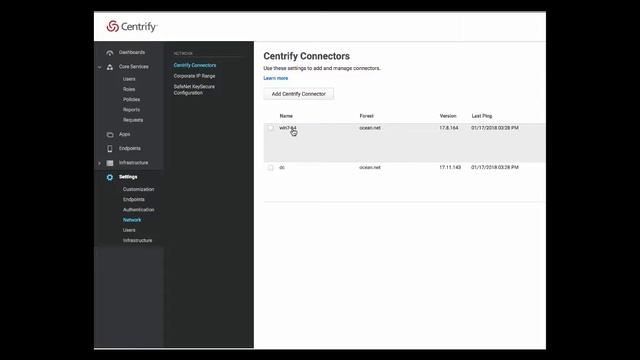The image size is (640, 360).
Task: Click ocean.net in the dc row
Action: (370, 167)
